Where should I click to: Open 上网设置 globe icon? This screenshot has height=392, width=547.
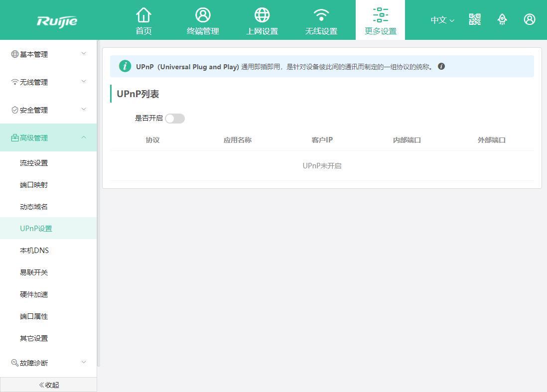click(262, 15)
